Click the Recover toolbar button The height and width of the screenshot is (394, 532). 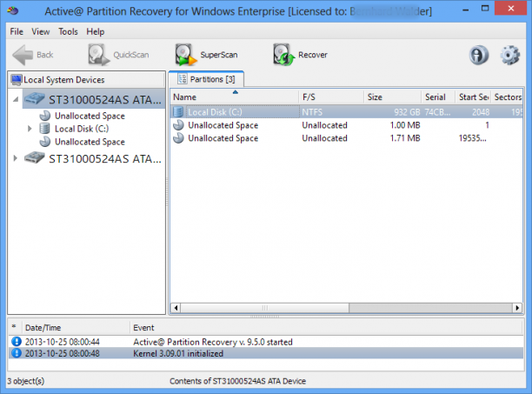[300, 55]
